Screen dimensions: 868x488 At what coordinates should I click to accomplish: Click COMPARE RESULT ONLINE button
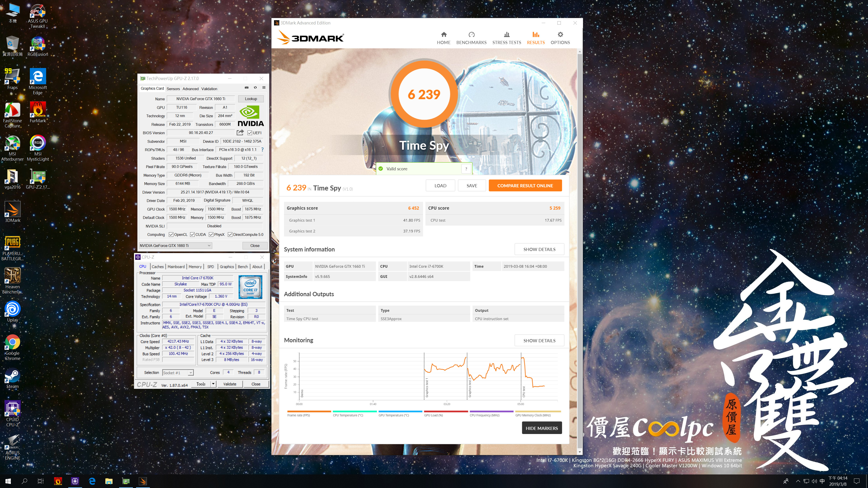[525, 185]
